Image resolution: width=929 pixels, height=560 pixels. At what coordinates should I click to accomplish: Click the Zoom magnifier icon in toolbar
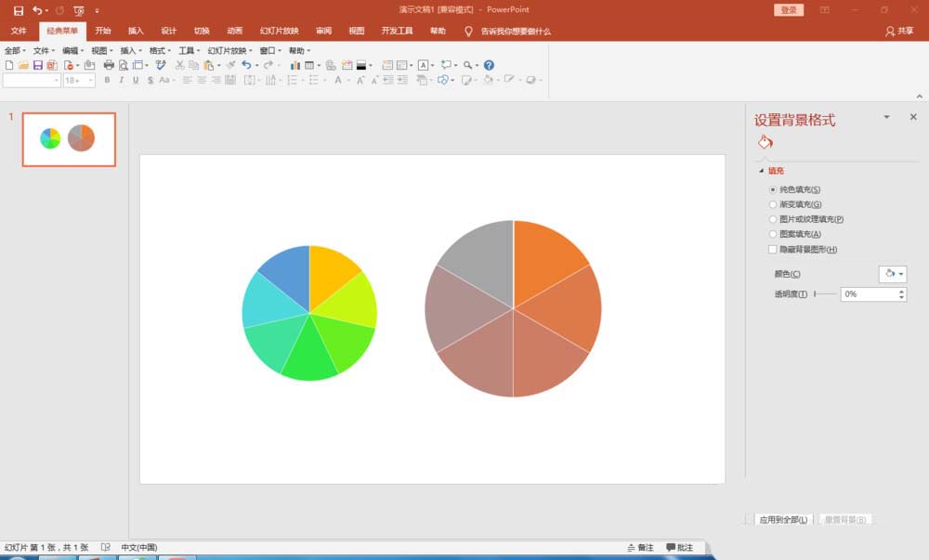click(467, 65)
